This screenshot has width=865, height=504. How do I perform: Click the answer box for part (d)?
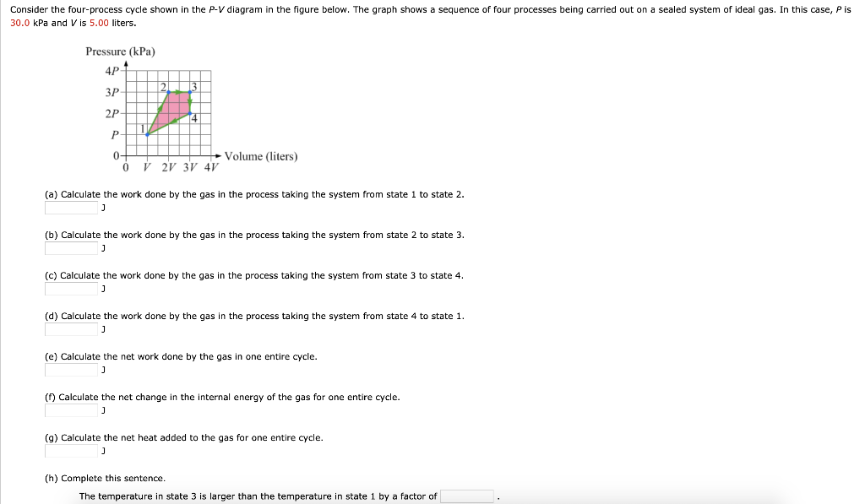[70, 328]
